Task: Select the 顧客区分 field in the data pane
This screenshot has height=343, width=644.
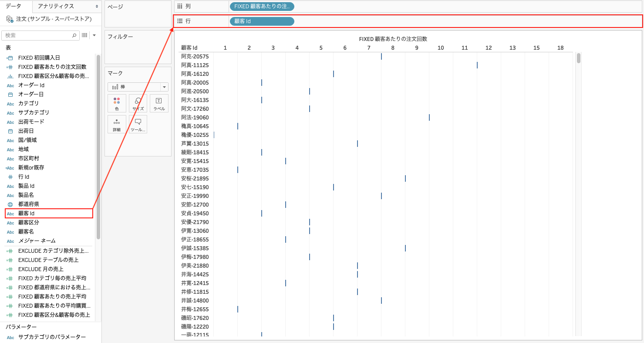Action: point(29,223)
